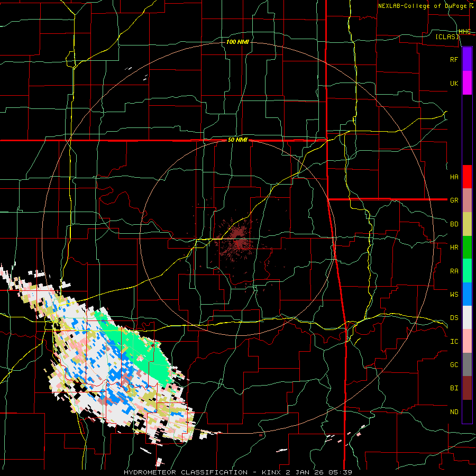Viewport: 476px width, 476px height.
Task: Click the IC legend label
Action: tap(454, 342)
